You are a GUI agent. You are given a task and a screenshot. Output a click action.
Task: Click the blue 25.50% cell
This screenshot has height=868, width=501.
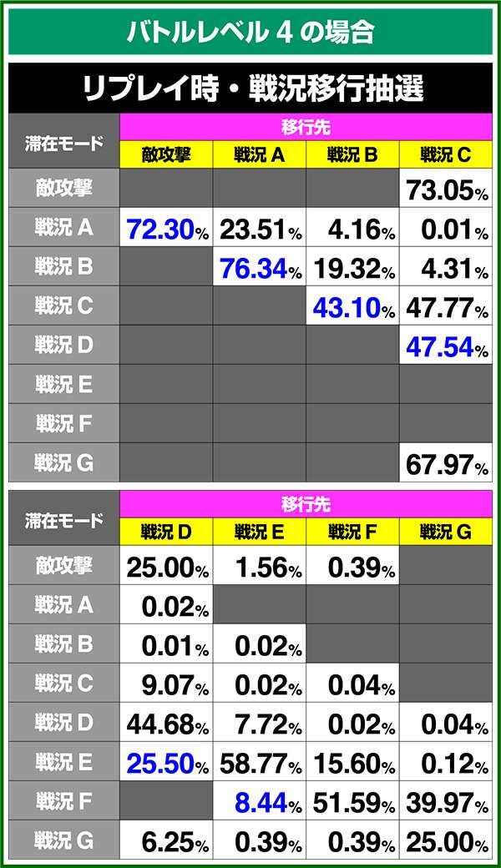pos(166,762)
